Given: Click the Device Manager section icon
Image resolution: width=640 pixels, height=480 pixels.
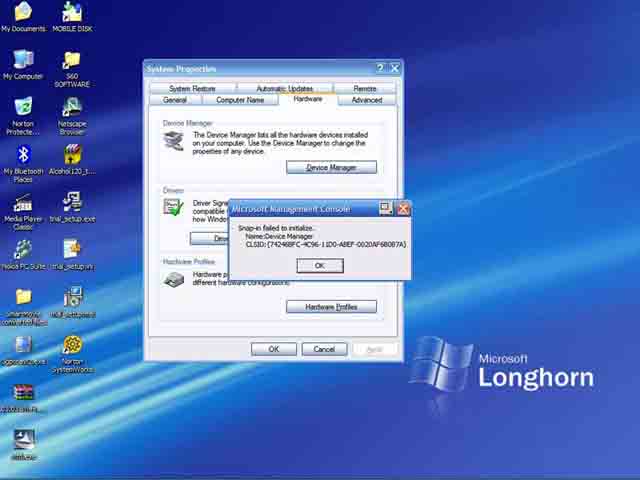Looking at the screenshot, I should click(174, 141).
